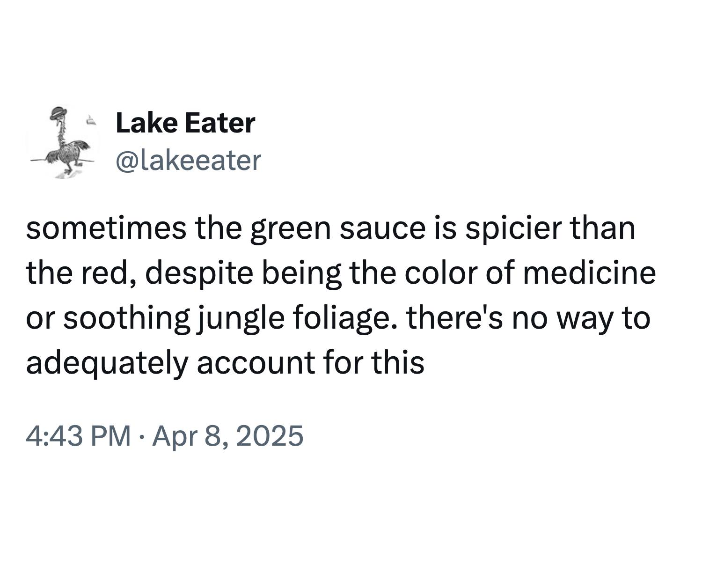Click the small icon beside the avatar

point(91,121)
